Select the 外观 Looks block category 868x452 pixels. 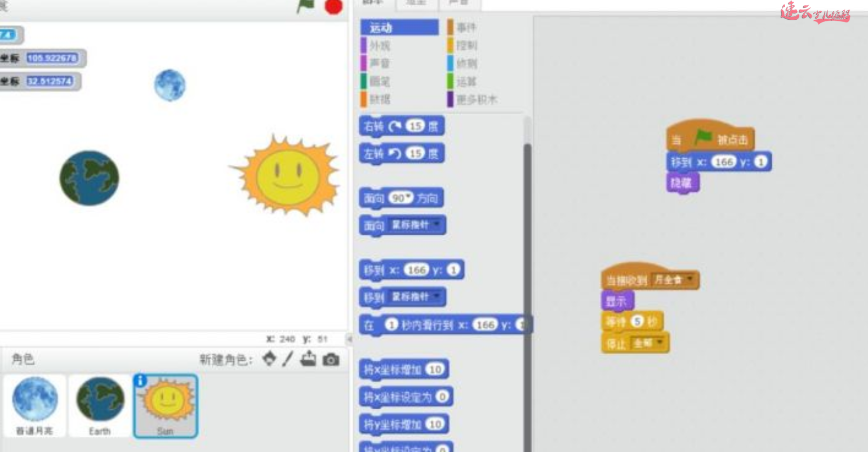click(x=381, y=46)
